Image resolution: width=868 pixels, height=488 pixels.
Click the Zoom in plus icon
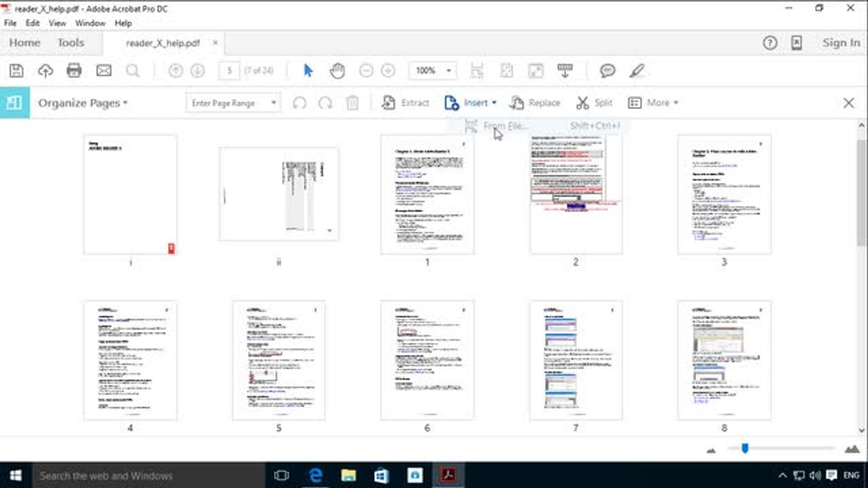388,70
